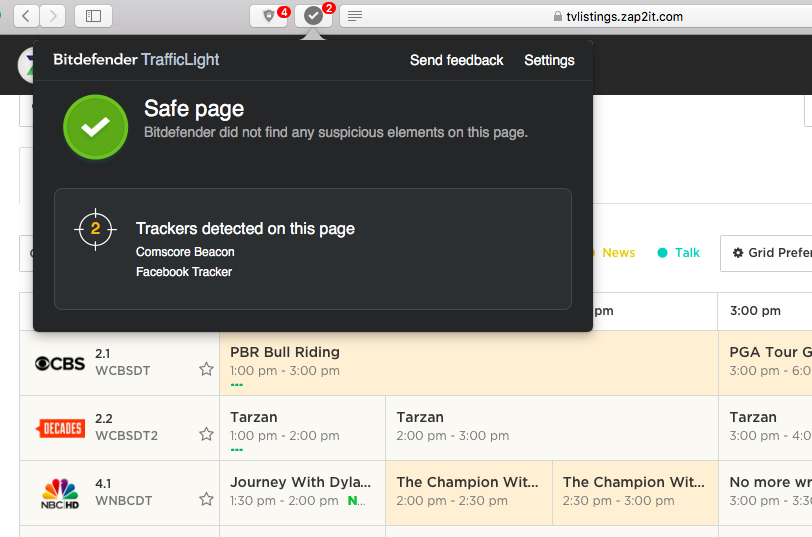Viewport: 812px width, 537px height.
Task: Open Journey With Dylan listing
Action: tap(302, 493)
